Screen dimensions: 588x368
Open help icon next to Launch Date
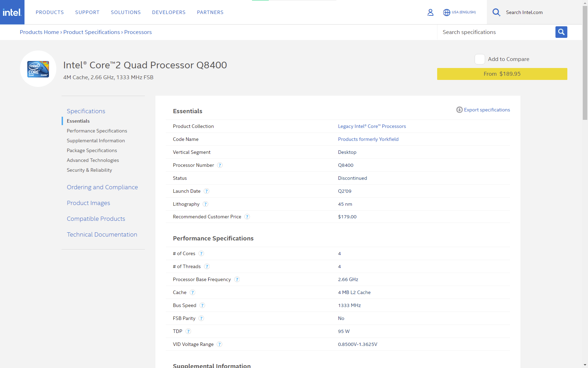[x=206, y=191]
